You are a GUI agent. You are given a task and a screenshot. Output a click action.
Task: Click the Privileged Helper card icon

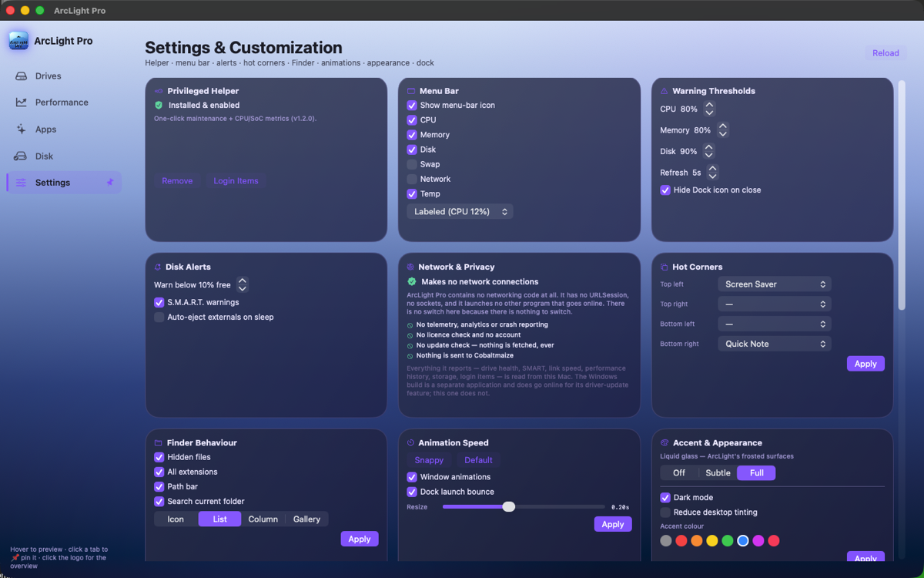click(159, 91)
